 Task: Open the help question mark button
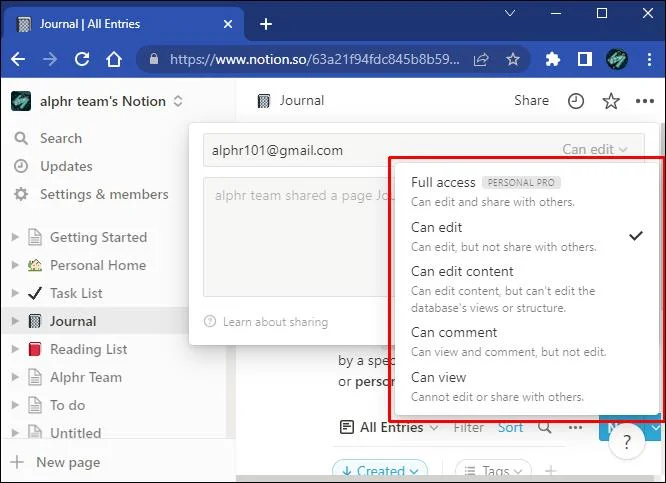(627, 442)
